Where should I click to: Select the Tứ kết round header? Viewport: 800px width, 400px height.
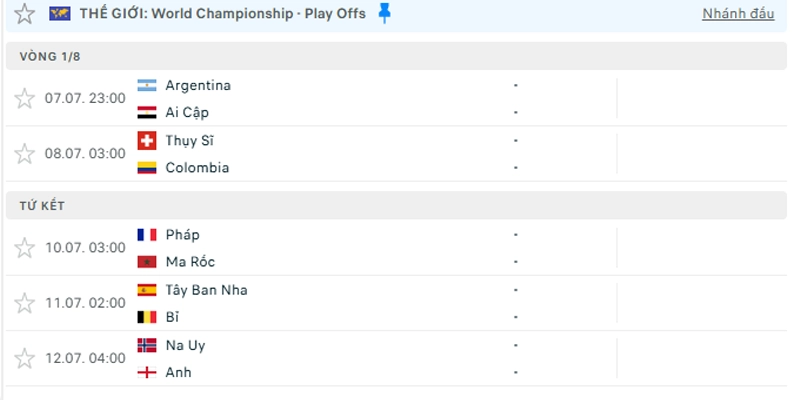coord(396,206)
